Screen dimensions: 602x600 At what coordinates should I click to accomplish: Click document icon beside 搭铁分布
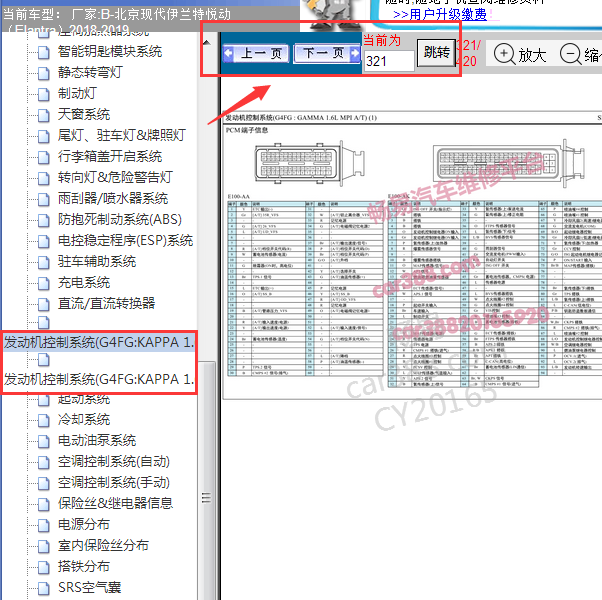tap(44, 568)
